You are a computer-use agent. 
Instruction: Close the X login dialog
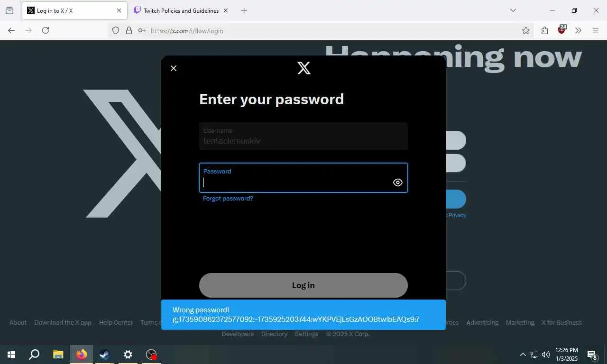(x=174, y=68)
